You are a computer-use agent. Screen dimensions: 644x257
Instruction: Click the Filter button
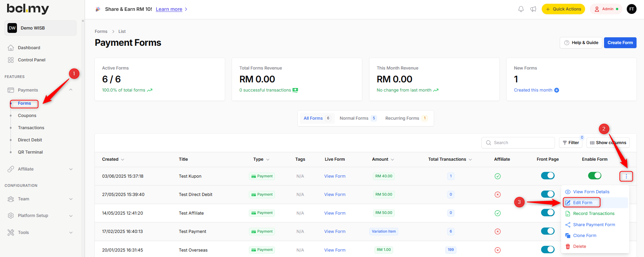click(x=571, y=143)
